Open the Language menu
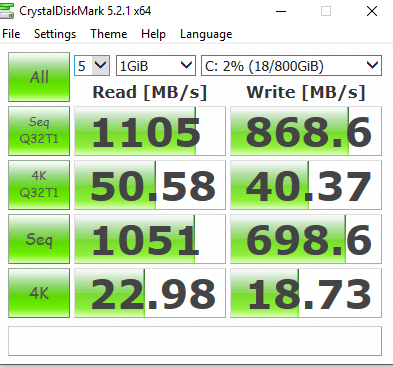 206,34
